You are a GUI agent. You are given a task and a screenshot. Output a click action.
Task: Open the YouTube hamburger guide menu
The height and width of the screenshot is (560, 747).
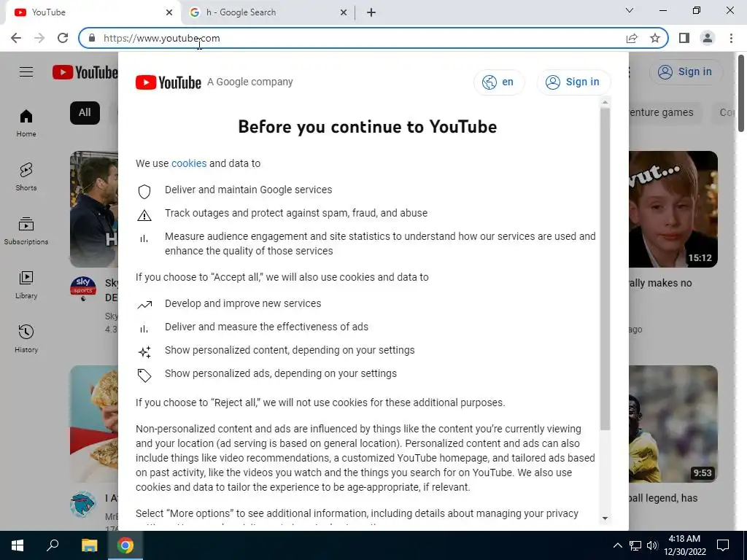(x=26, y=72)
